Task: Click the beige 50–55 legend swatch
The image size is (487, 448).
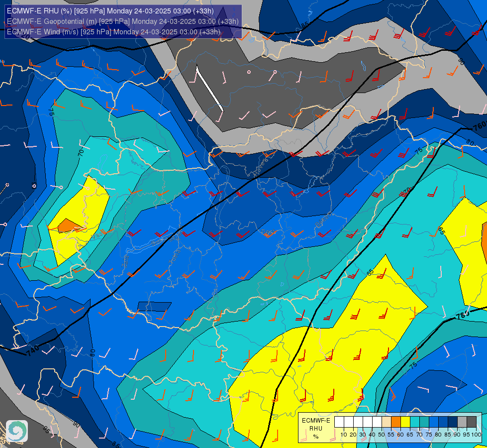Action: pyautogui.click(x=387, y=422)
